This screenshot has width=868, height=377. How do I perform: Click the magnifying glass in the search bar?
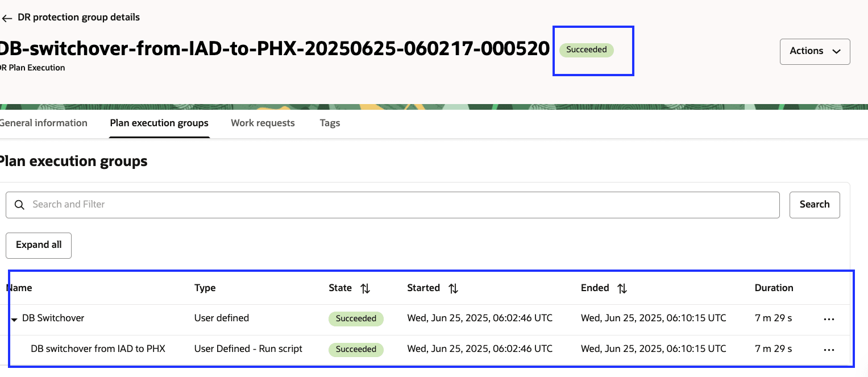tap(20, 205)
